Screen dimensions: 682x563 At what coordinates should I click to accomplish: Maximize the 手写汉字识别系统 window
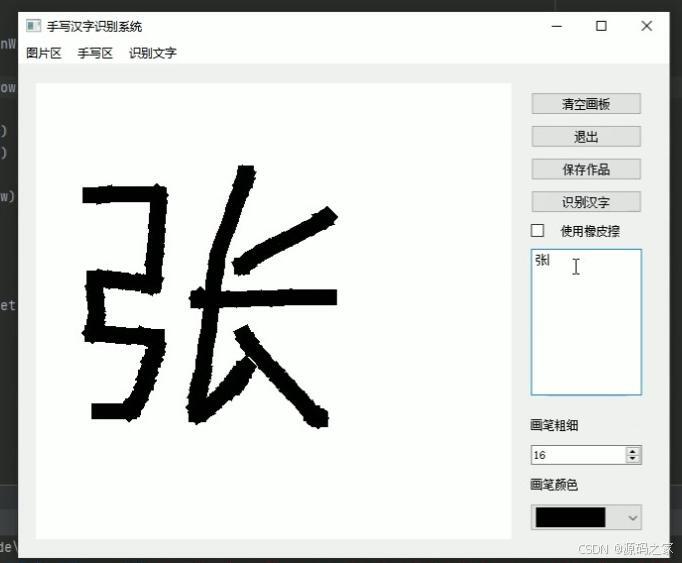click(601, 26)
